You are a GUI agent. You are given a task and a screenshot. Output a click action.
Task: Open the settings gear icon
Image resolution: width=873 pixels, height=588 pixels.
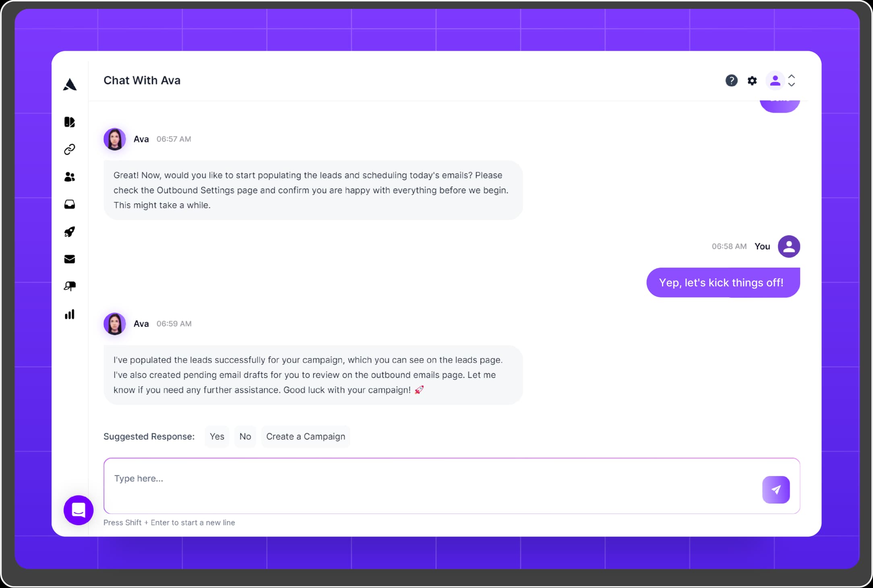(x=752, y=80)
